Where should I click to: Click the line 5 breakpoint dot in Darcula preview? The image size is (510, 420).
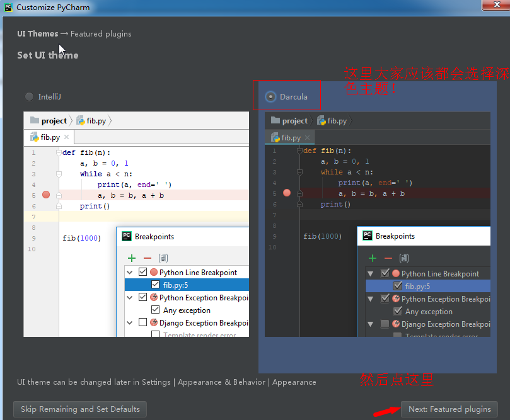[x=287, y=193]
